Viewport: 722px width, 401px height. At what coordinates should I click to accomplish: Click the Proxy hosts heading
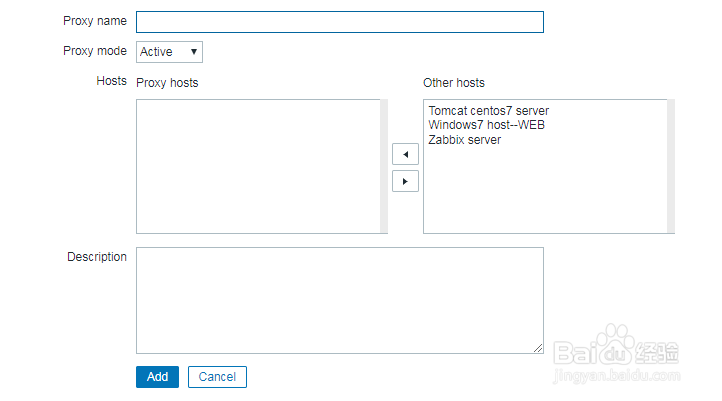click(167, 83)
